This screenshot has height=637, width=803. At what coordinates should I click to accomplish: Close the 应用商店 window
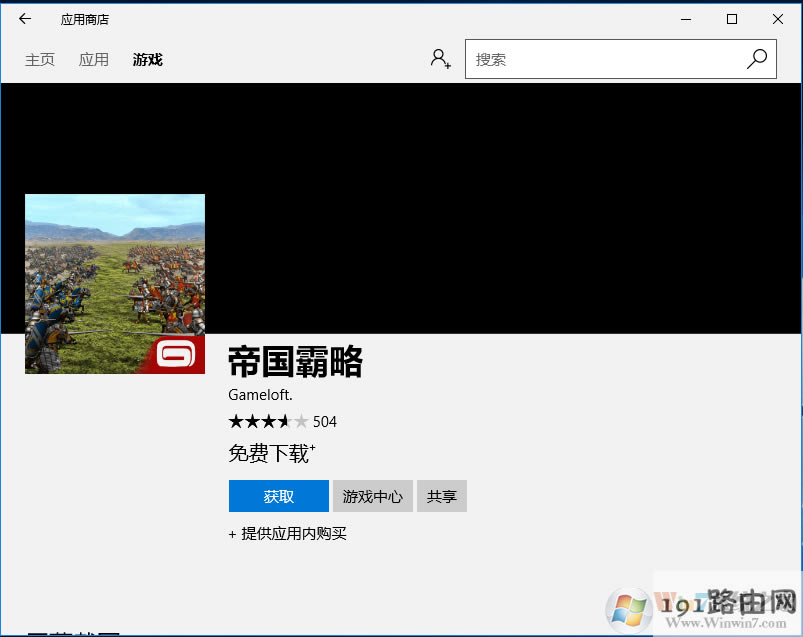point(778,19)
